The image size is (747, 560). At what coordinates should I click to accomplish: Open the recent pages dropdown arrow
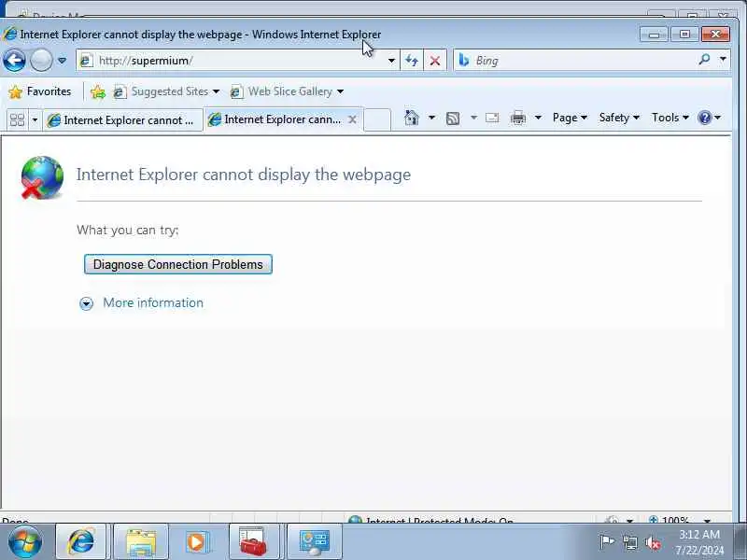coord(62,61)
